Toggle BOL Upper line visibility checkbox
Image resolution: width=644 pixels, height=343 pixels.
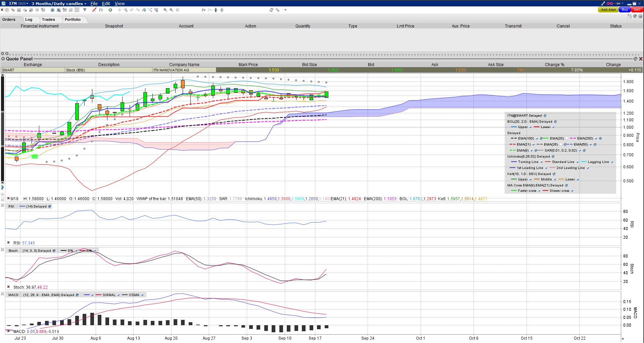[x=531, y=127]
